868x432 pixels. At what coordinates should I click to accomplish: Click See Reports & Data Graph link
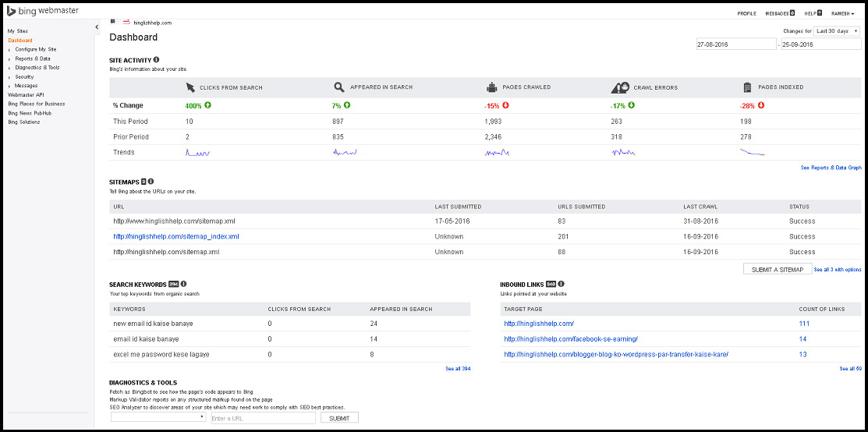(x=831, y=167)
